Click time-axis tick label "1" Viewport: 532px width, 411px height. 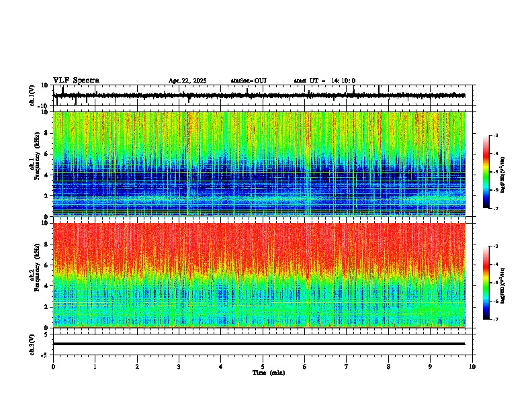tap(95, 367)
